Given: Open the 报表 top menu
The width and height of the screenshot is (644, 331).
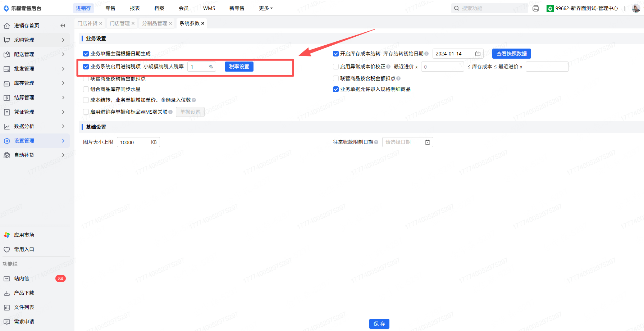Looking at the screenshot, I should coord(135,8).
